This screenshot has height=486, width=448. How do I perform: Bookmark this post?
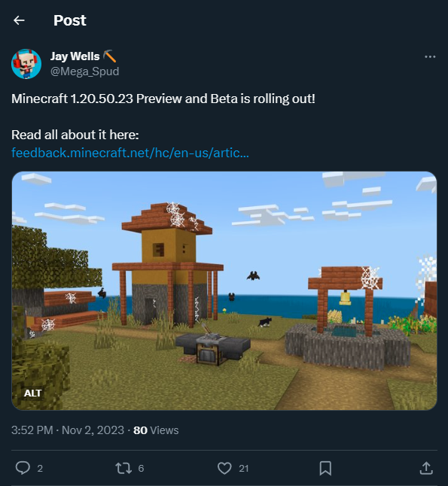(325, 468)
